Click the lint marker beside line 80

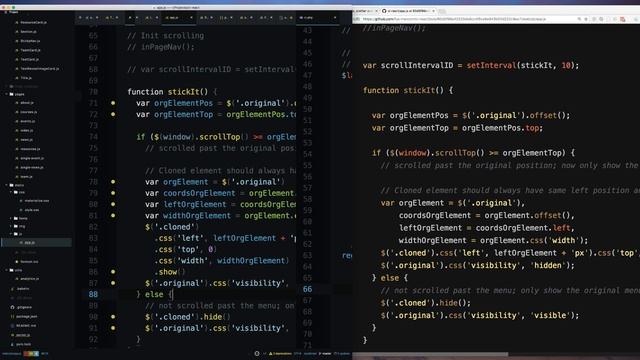113,204
